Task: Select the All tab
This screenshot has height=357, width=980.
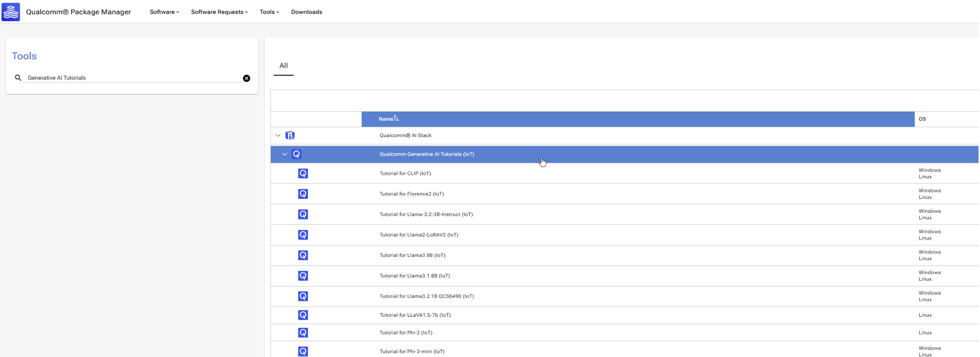Action: click(283, 66)
